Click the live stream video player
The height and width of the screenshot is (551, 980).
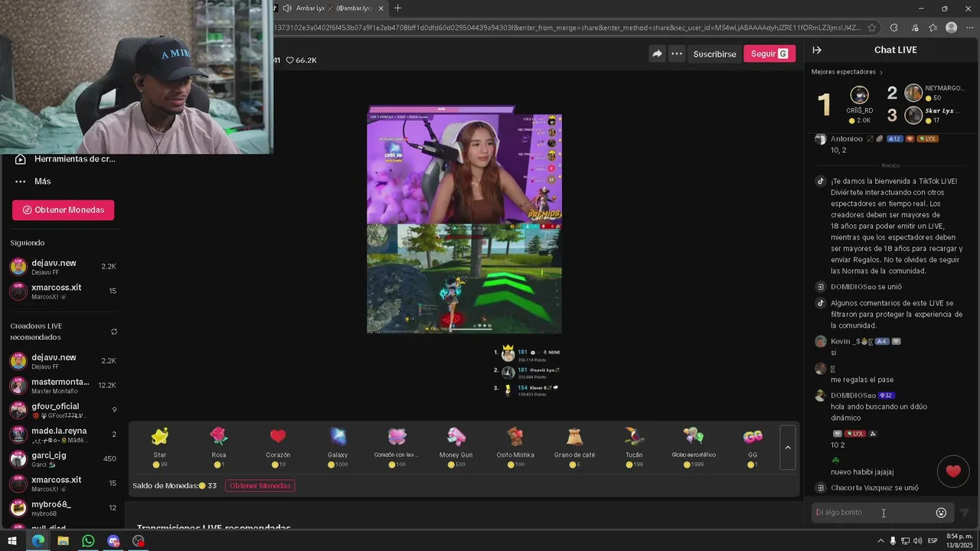[464, 223]
